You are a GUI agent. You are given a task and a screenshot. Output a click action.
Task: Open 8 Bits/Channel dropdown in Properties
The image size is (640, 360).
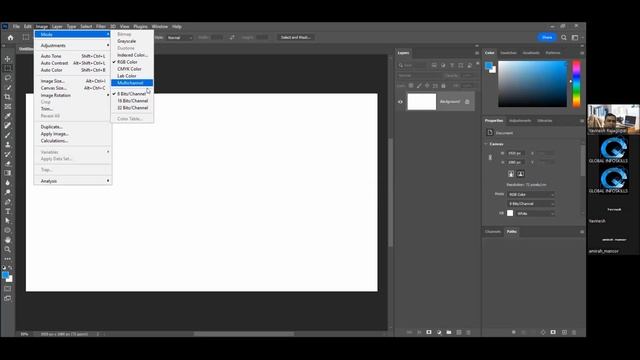[x=531, y=204]
